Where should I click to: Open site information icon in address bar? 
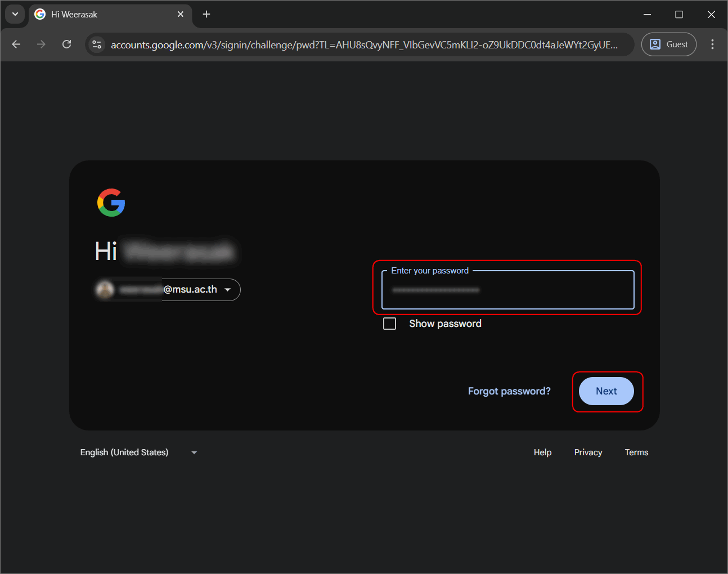click(x=97, y=44)
